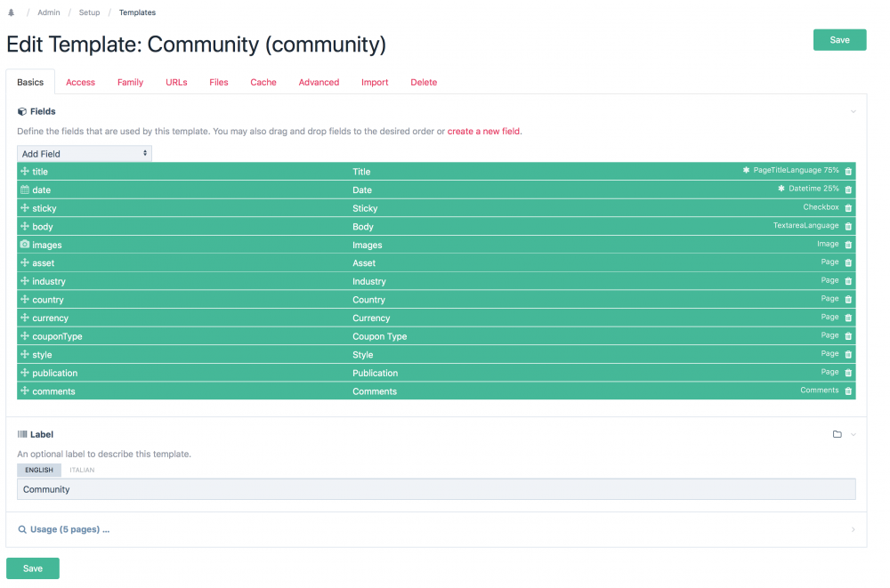The height and width of the screenshot is (588, 890).
Task: Click the camera icon on images row
Action: coord(24,245)
